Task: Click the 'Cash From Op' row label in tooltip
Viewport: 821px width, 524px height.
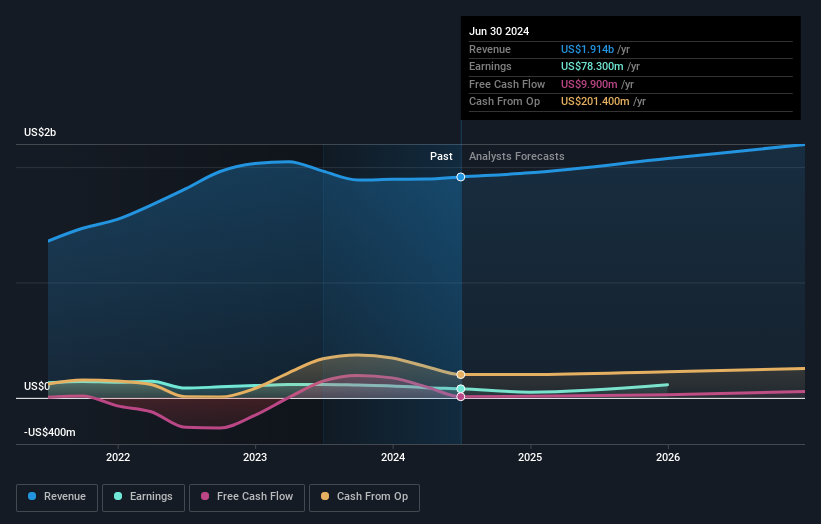Action: pos(504,102)
